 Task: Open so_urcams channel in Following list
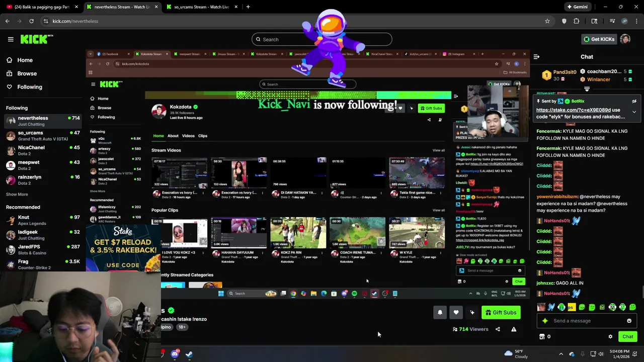point(43,136)
